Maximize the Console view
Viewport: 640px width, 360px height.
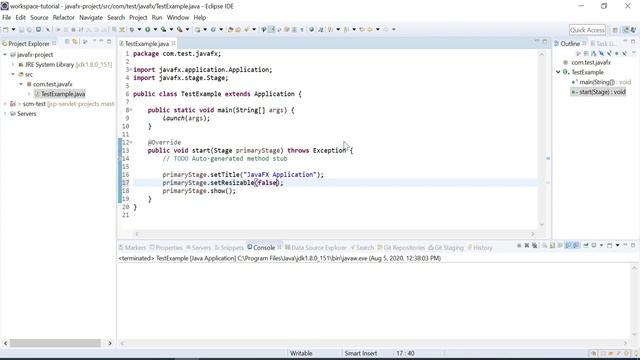[633, 245]
